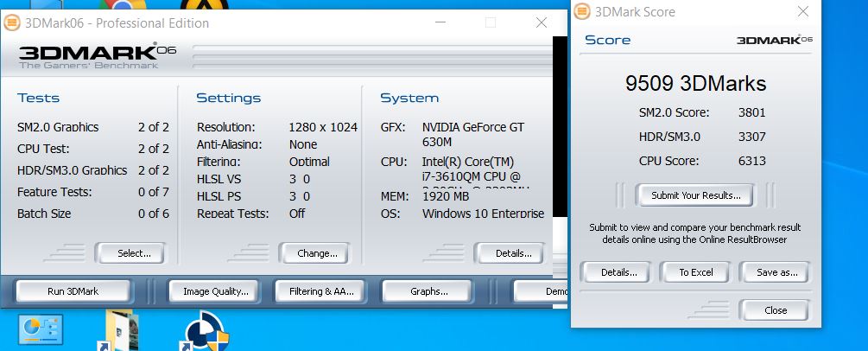Close the 3DMark06 main window via X

(x=542, y=22)
